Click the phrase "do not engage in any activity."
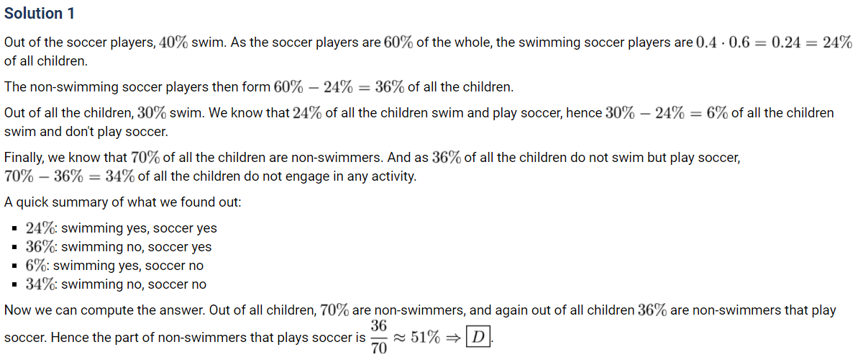This screenshot has width=868, height=360. coord(331,176)
